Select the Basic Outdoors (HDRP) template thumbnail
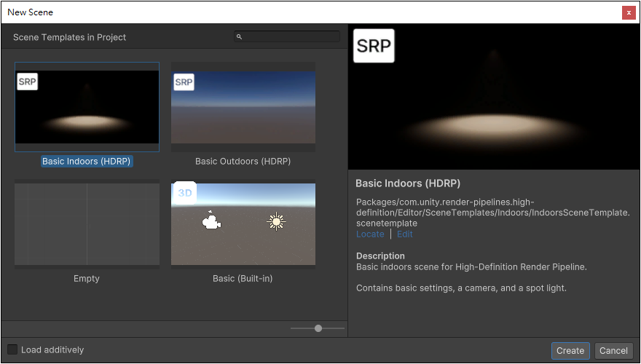641x364 pixels. point(243,107)
